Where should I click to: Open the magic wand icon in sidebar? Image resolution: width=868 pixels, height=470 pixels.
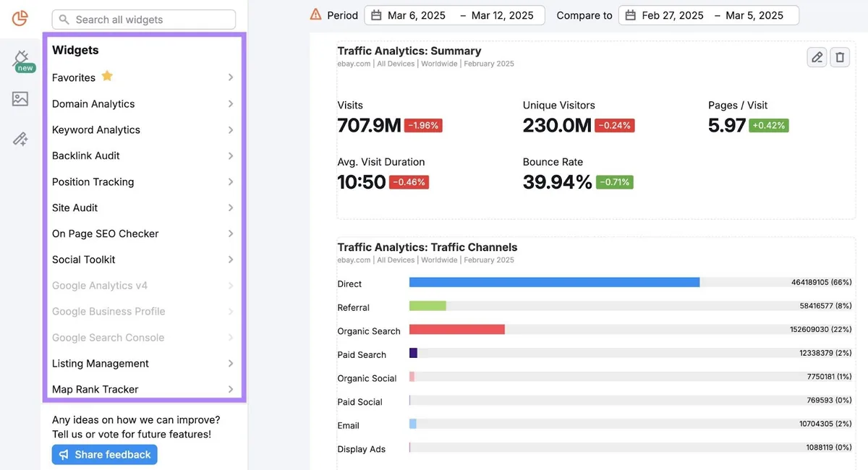point(20,139)
